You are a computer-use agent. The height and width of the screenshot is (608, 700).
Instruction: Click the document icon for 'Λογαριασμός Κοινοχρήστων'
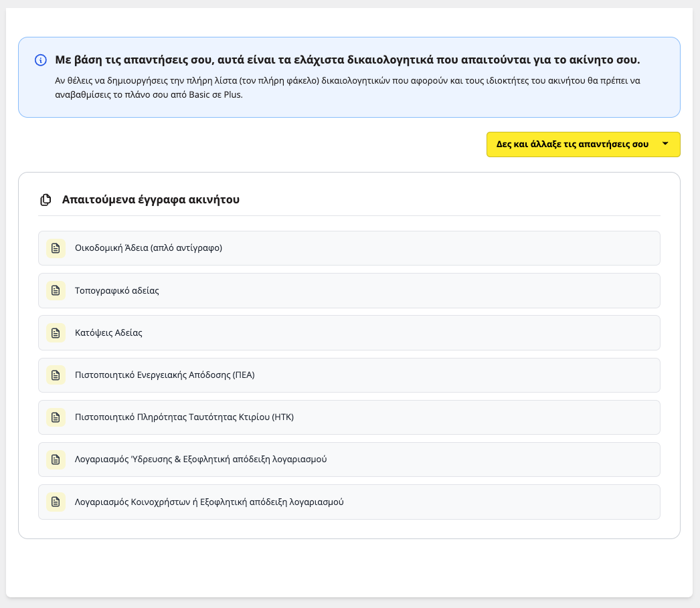coord(56,502)
